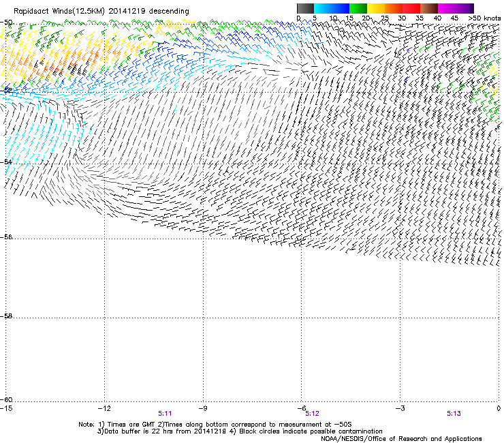Click the purple '5:12' time marker

coord(312,414)
